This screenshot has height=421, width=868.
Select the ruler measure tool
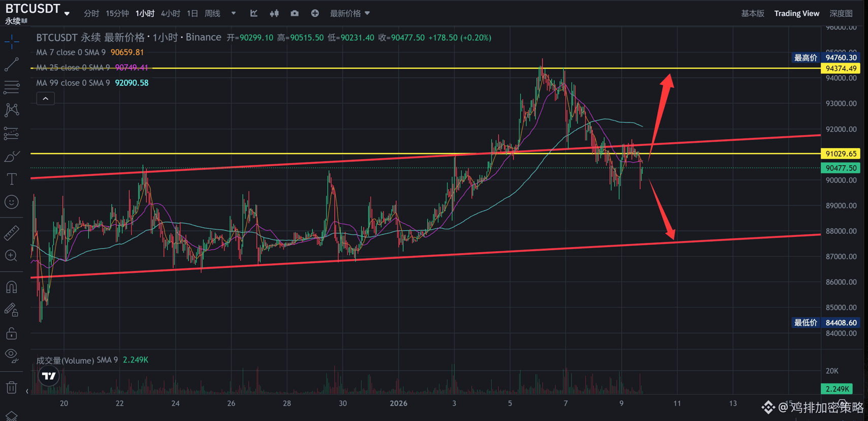click(12, 233)
